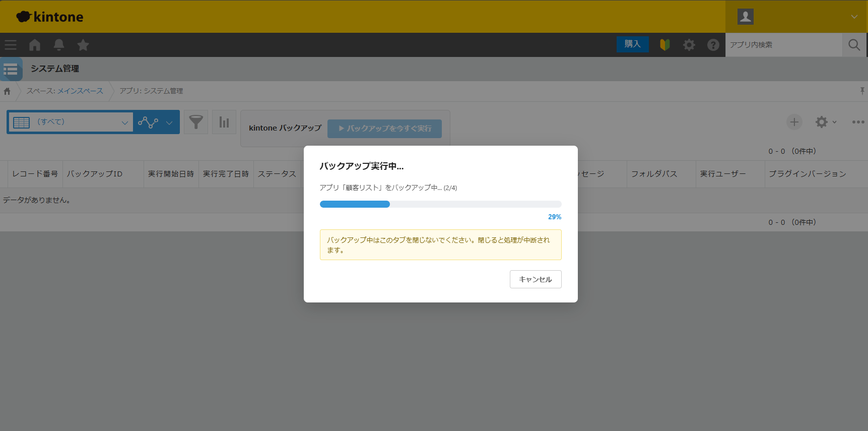Open the (すべて) view dropdown
This screenshot has height=431, width=868.
(x=71, y=122)
